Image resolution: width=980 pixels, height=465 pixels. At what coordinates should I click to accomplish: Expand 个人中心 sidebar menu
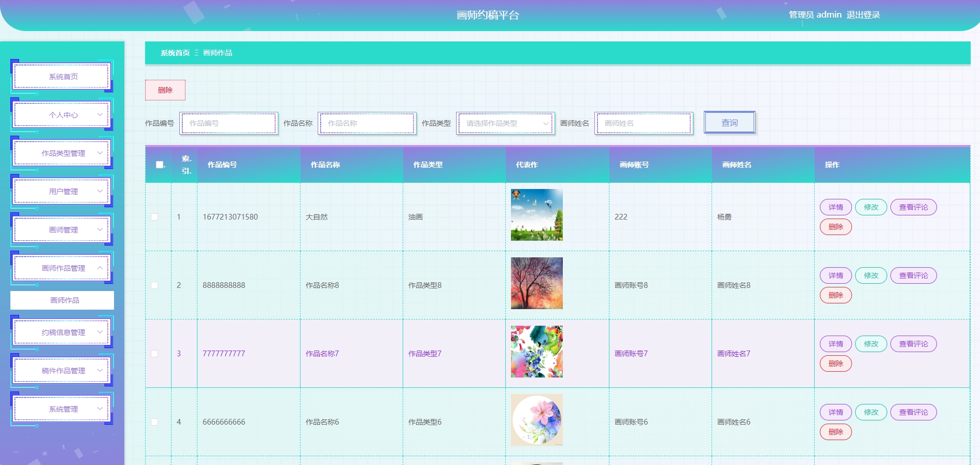62,115
